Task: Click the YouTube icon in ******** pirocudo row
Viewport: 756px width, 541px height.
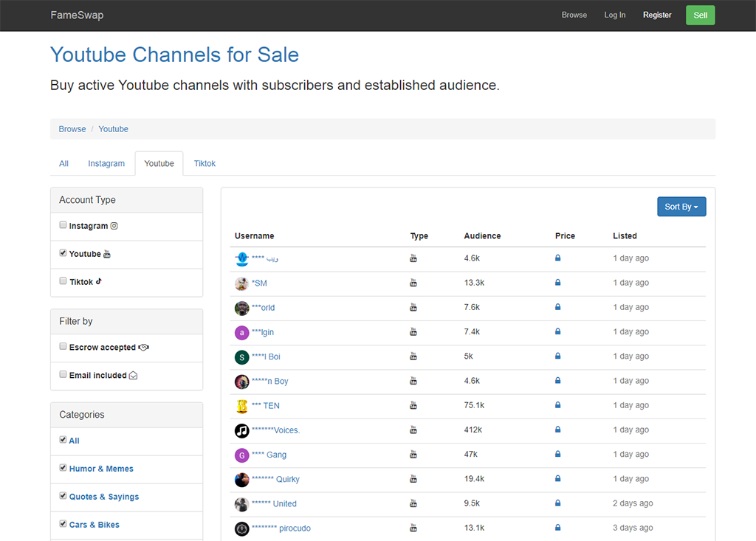Action: click(x=413, y=528)
